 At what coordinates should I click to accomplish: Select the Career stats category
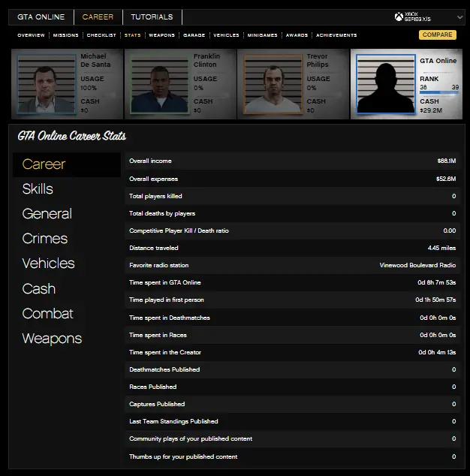(67, 164)
